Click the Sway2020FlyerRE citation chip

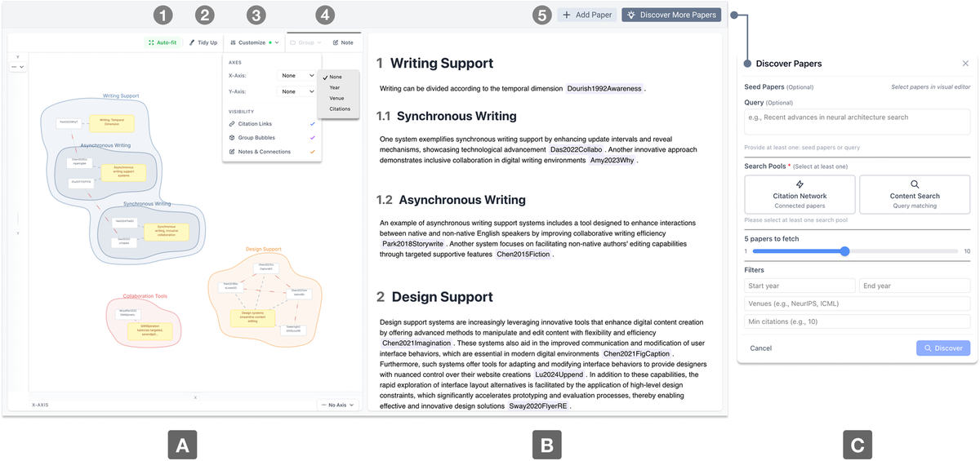click(x=539, y=406)
